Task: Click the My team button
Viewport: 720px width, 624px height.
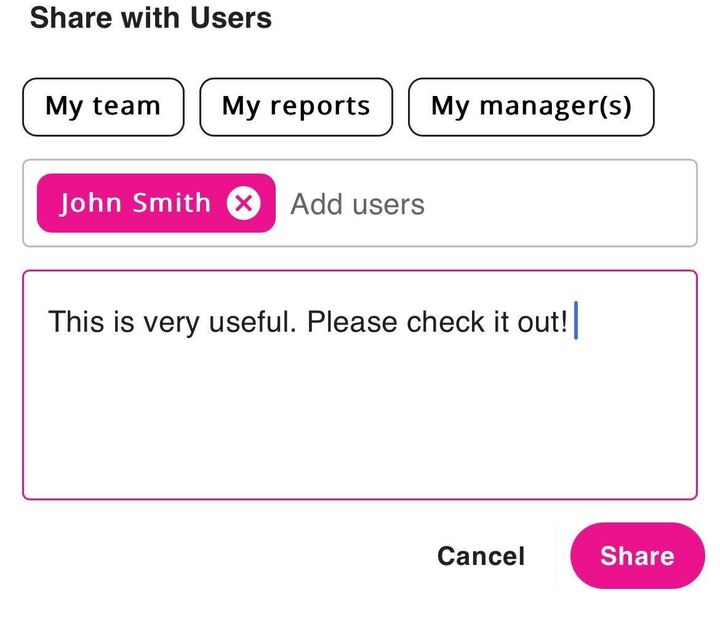Action: [x=103, y=107]
